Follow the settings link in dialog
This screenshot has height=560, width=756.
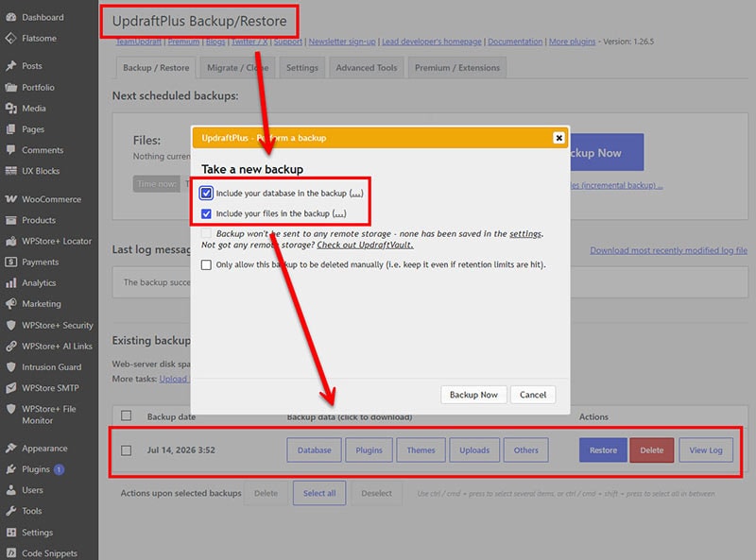[525, 234]
